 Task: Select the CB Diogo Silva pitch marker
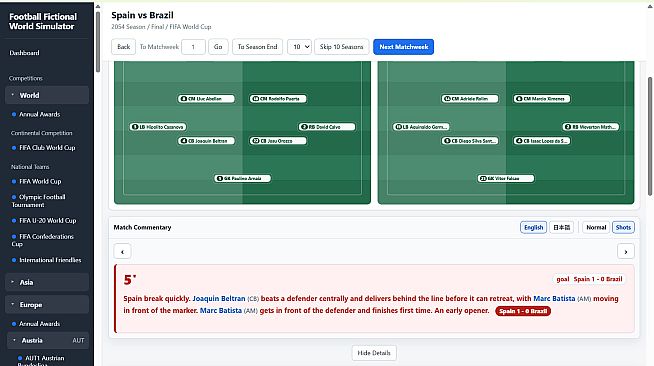470,141
